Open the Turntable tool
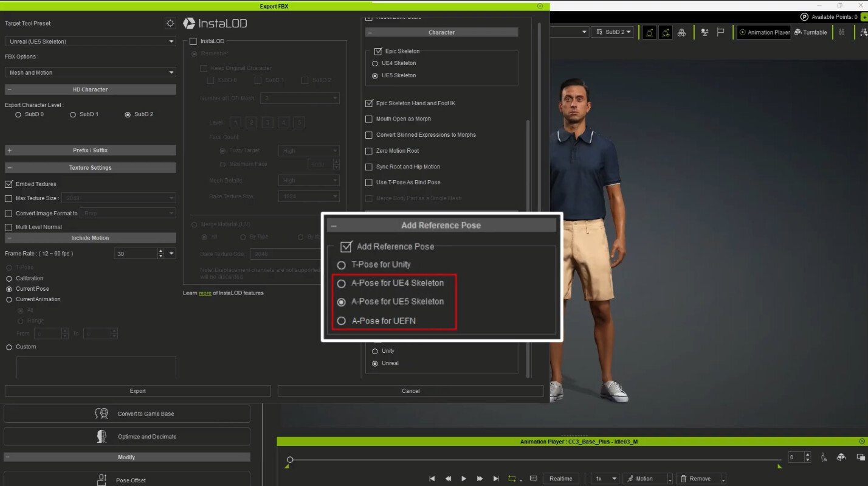Screen dimensions: 868x486 point(810,32)
